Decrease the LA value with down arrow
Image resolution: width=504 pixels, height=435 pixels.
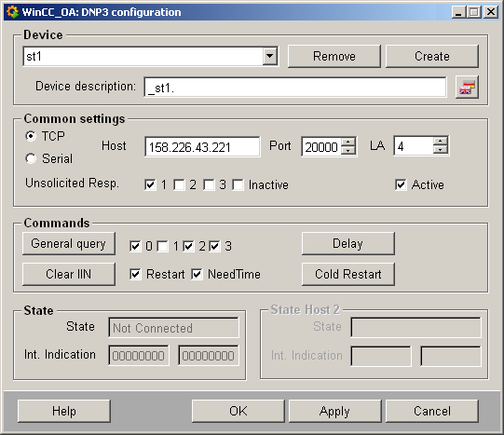coord(440,150)
